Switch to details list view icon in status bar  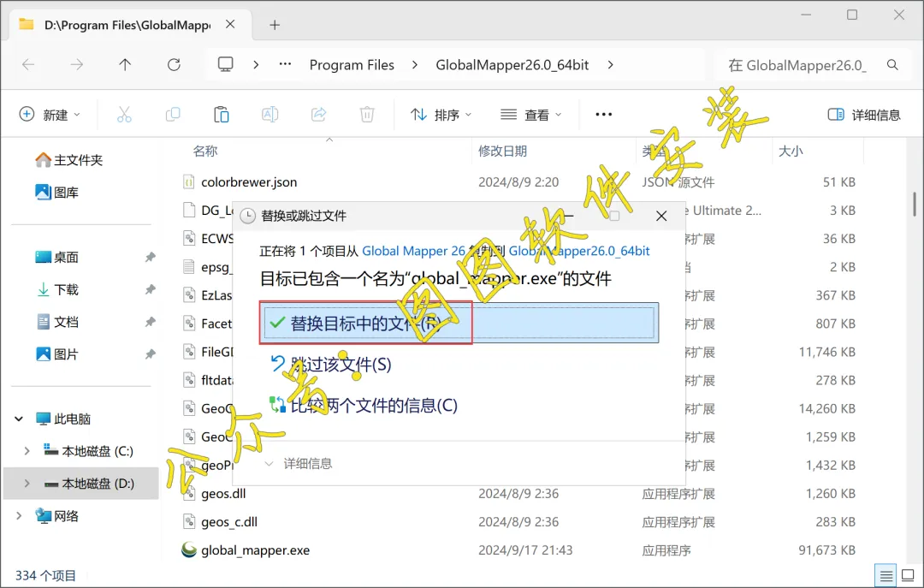[885, 575]
